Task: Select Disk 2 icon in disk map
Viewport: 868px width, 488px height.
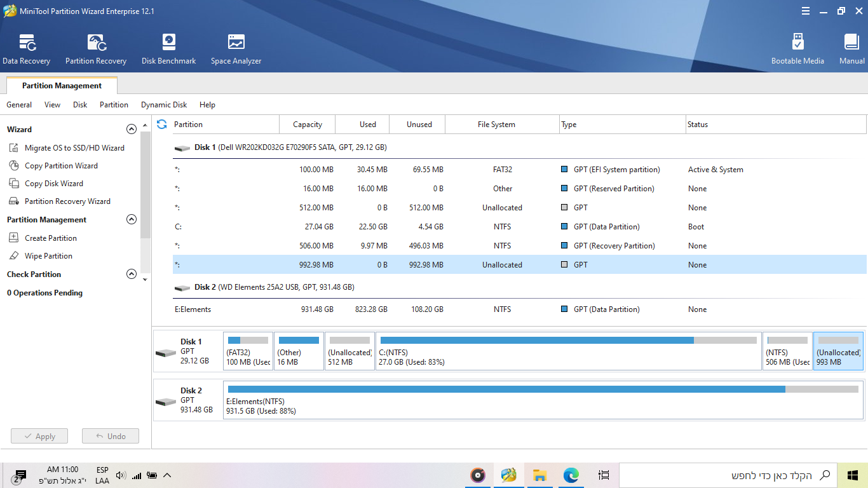Action: coord(166,402)
